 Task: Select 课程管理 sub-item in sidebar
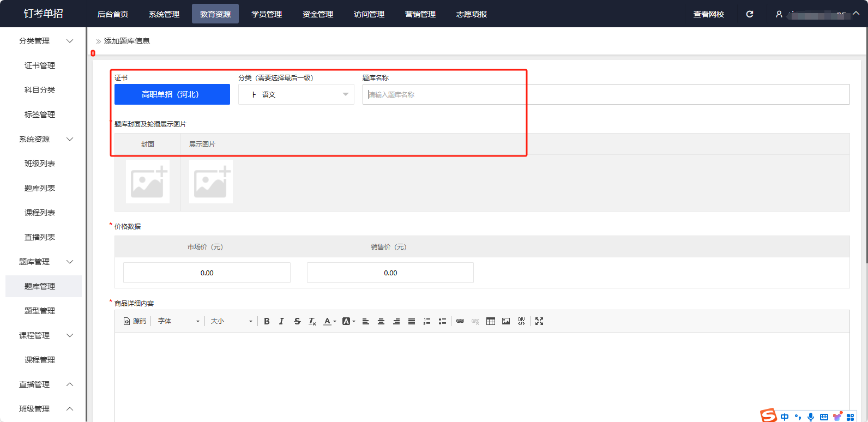tap(40, 360)
